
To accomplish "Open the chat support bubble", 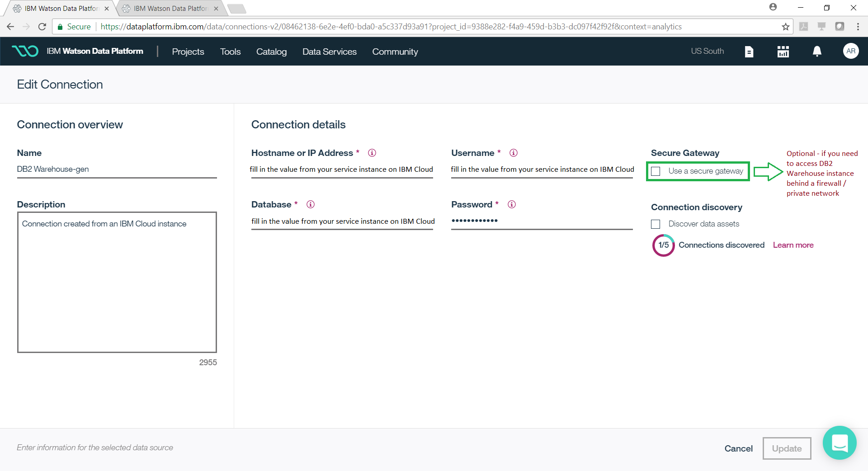I will click(840, 443).
